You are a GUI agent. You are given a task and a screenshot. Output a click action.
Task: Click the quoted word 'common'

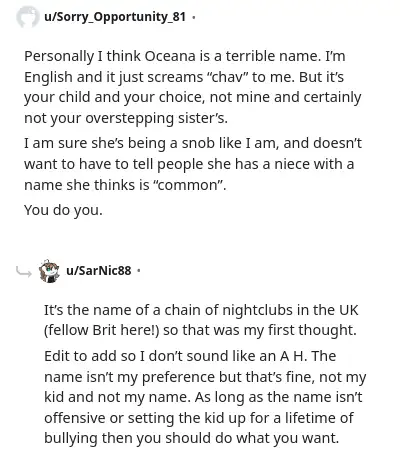click(x=188, y=185)
